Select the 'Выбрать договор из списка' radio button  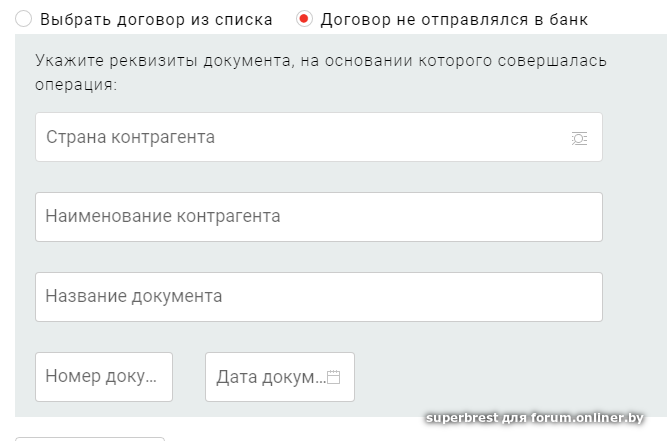click(23, 19)
